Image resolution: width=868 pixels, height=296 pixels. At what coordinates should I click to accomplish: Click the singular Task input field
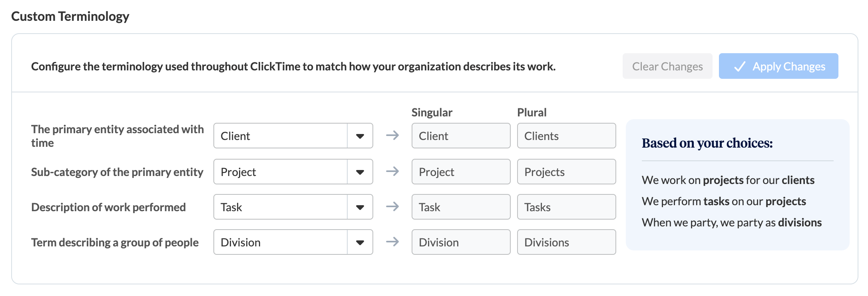tap(461, 207)
